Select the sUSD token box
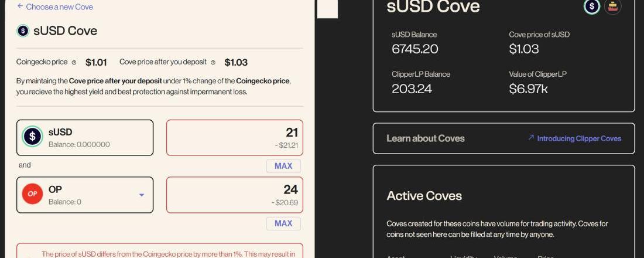 point(85,138)
